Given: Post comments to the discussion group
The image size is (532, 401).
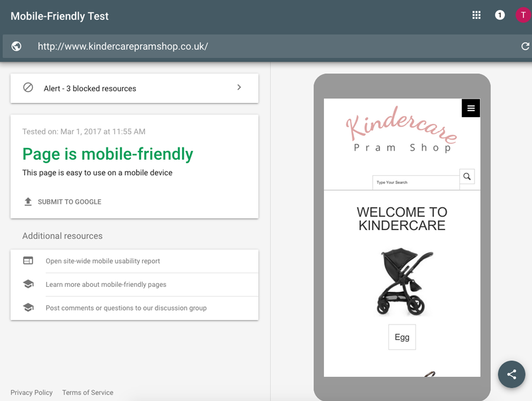Looking at the screenshot, I should pos(126,308).
